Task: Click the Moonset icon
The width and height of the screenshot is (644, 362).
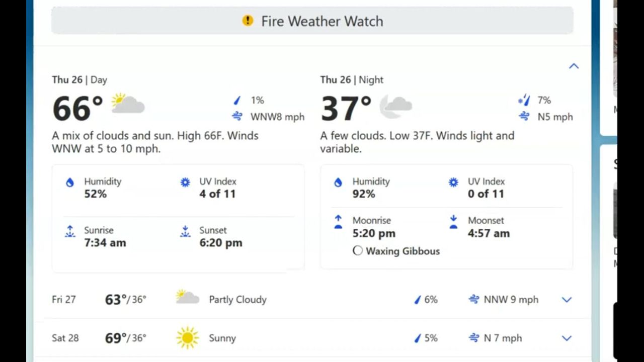Action: coord(453,222)
